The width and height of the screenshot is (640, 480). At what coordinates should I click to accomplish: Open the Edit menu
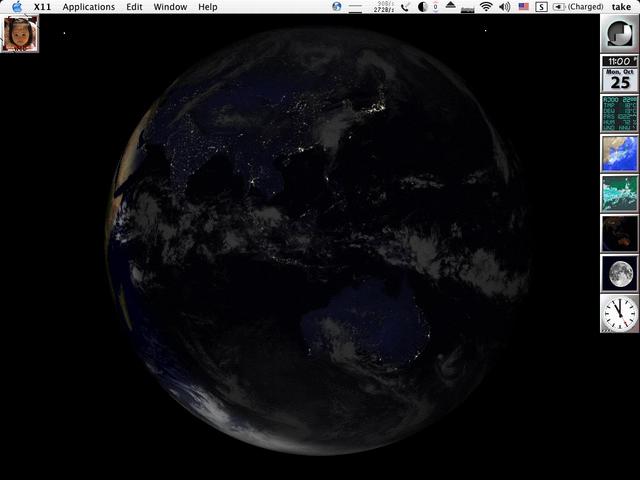tap(134, 7)
